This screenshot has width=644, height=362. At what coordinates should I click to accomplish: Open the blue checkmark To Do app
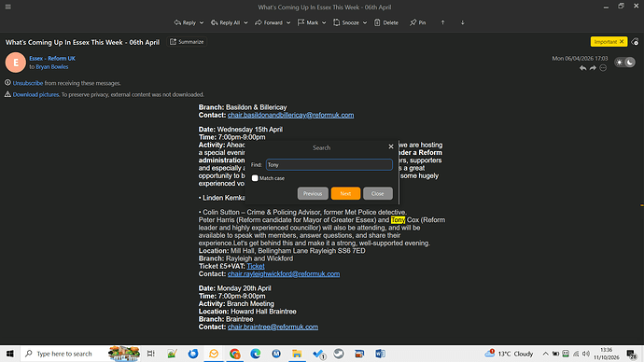pyautogui.click(x=318, y=354)
